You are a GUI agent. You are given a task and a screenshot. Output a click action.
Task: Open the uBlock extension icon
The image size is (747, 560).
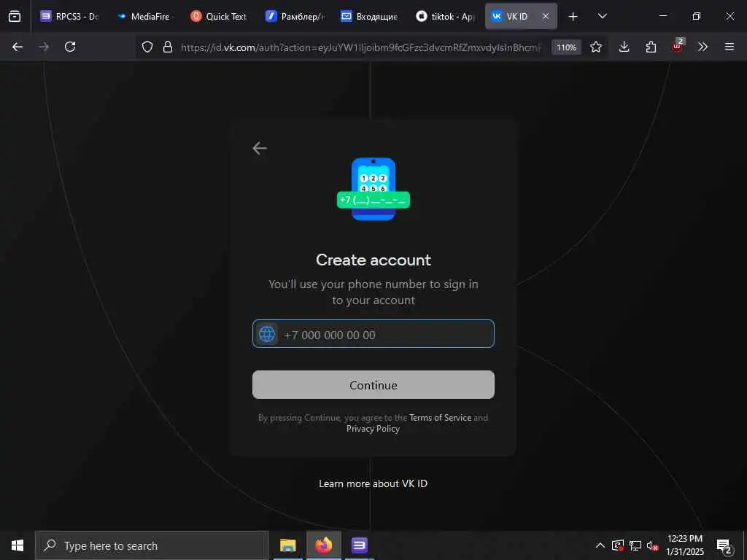coord(678,46)
